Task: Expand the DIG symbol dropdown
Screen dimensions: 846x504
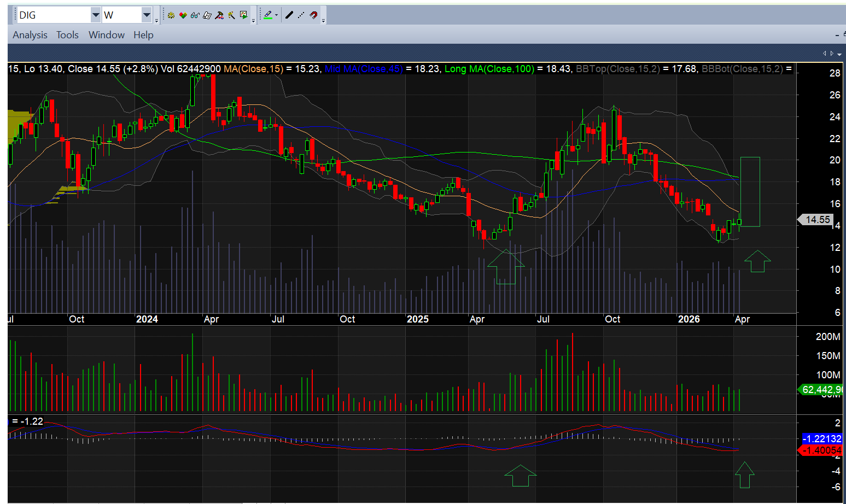Action: pos(96,15)
